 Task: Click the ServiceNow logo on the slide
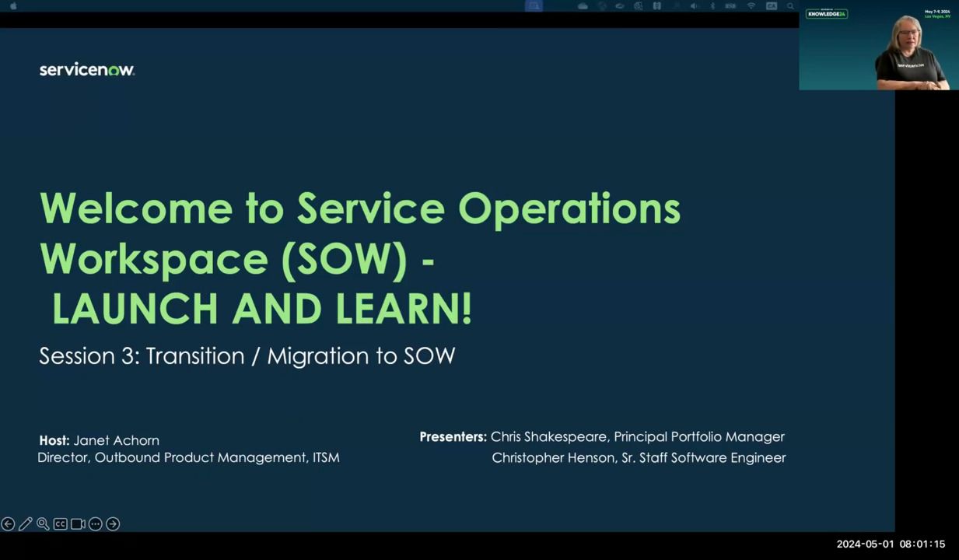[86, 69]
